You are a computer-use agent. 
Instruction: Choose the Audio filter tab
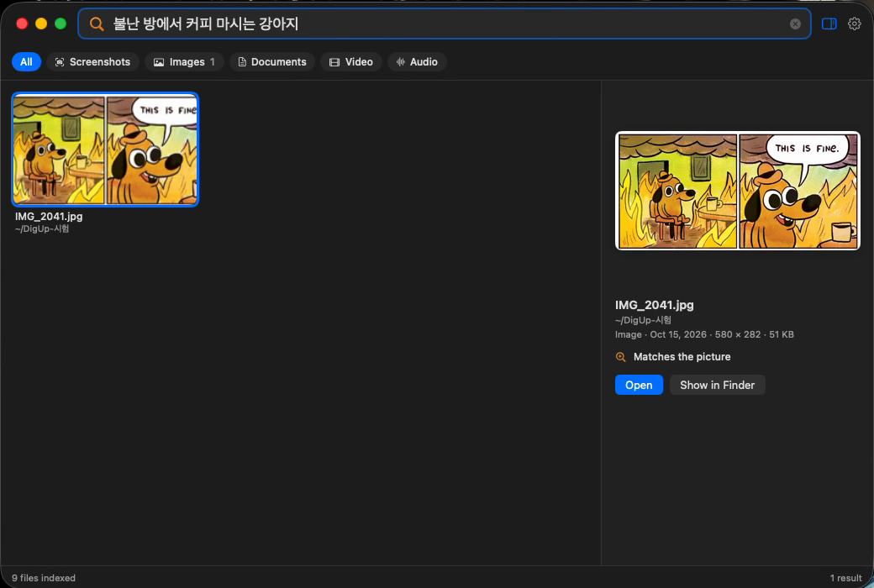point(417,62)
